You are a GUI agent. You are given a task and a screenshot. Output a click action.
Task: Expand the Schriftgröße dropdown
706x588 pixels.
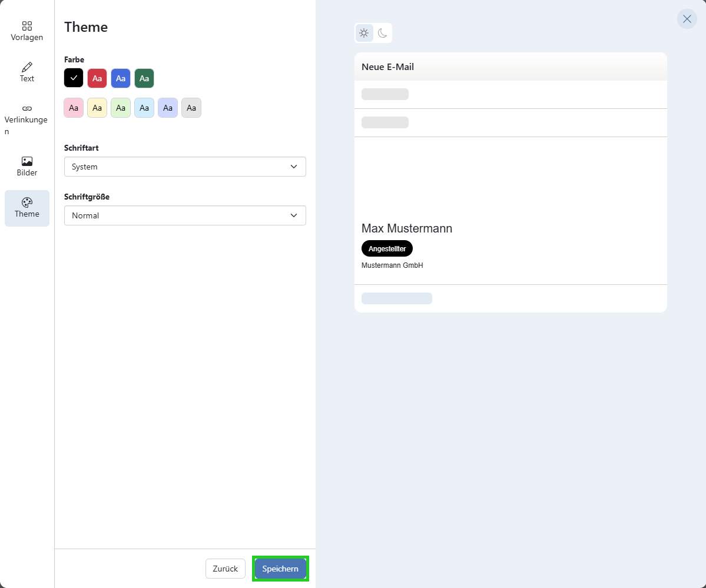[x=185, y=215]
